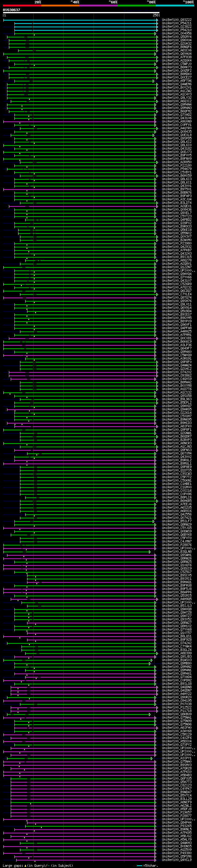
Task: Open hit UniRef100_A8IFH0
Action: 177,728
